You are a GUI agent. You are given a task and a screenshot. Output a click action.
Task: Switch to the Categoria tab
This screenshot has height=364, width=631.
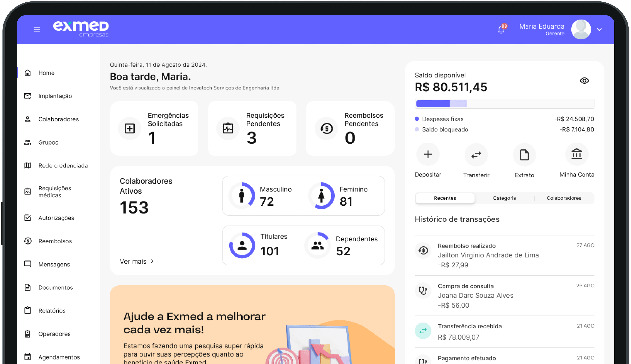click(x=504, y=198)
